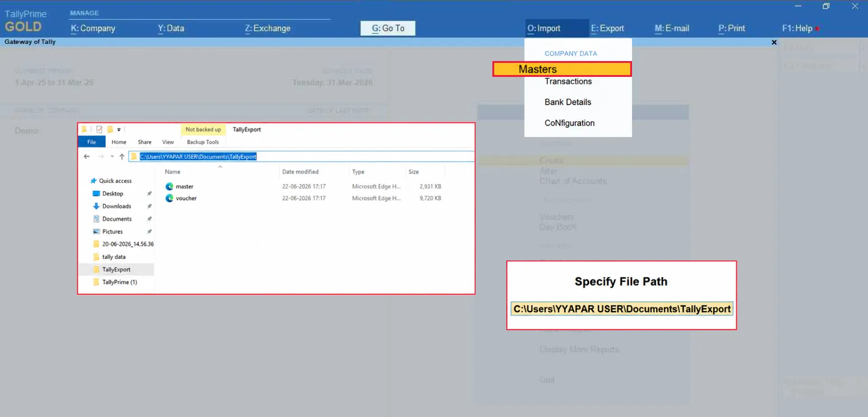Restore down the TallyPrime window
This screenshot has width=868, height=417.
tap(826, 6)
